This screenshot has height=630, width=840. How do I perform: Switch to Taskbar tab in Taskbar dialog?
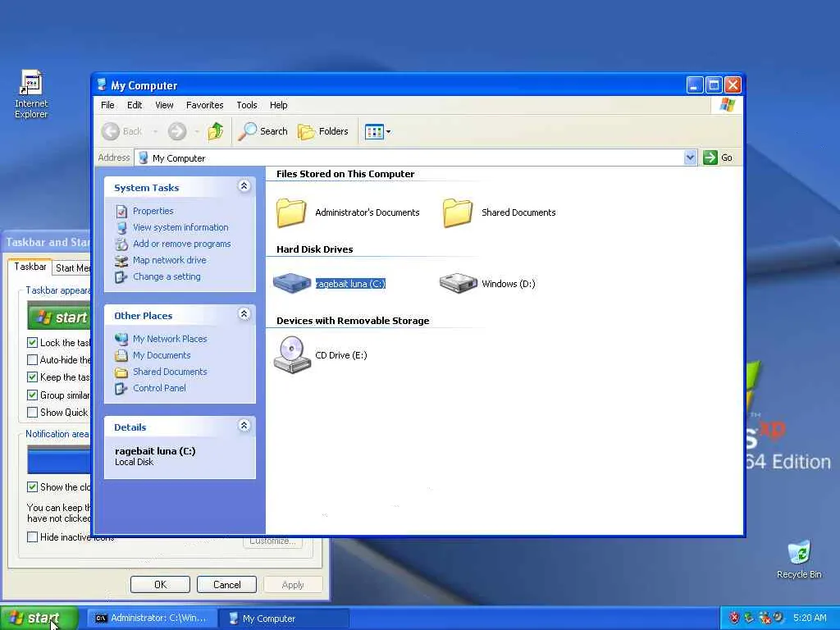pos(30,267)
